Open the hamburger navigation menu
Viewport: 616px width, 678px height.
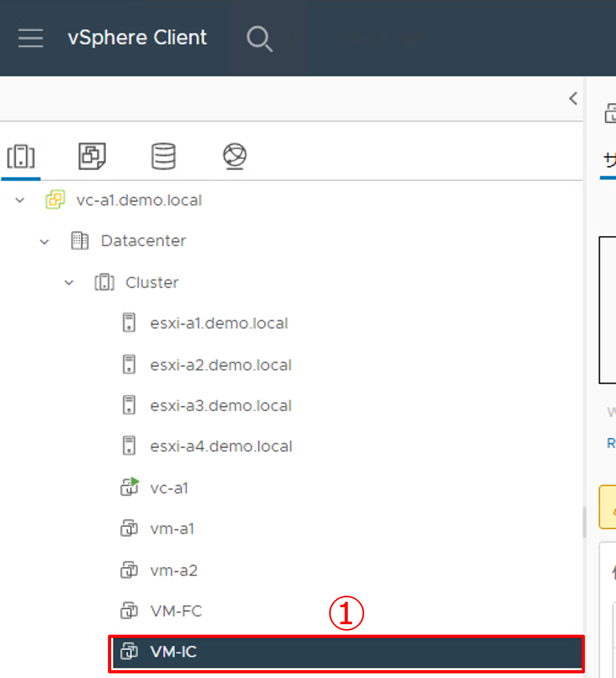click(31, 38)
